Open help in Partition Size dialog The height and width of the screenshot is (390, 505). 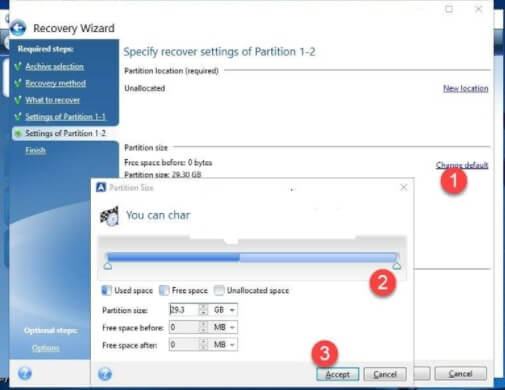105,374
